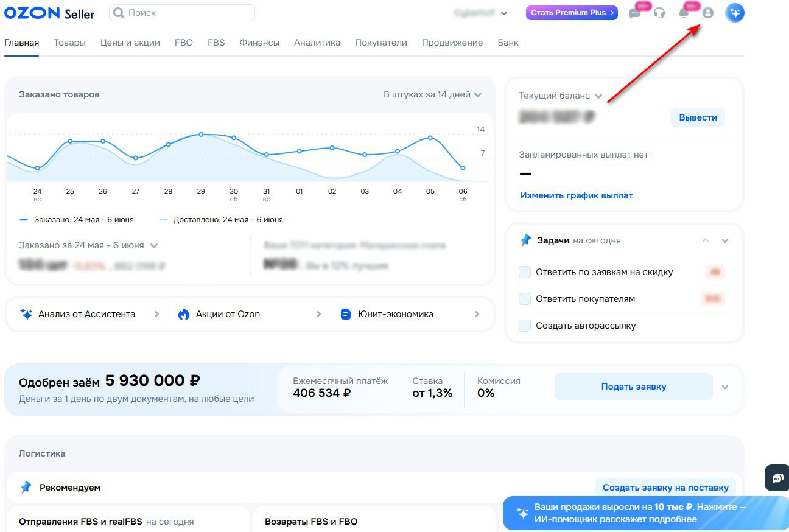Switch to the FBO tab

(x=184, y=43)
